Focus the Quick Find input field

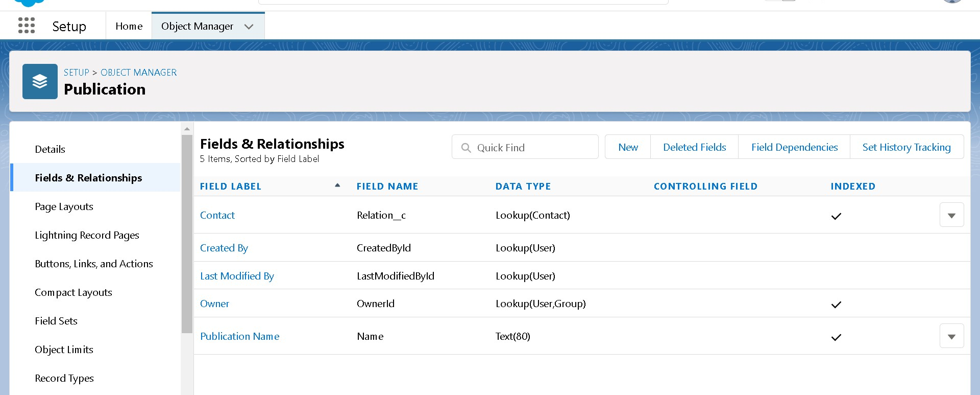(x=525, y=147)
